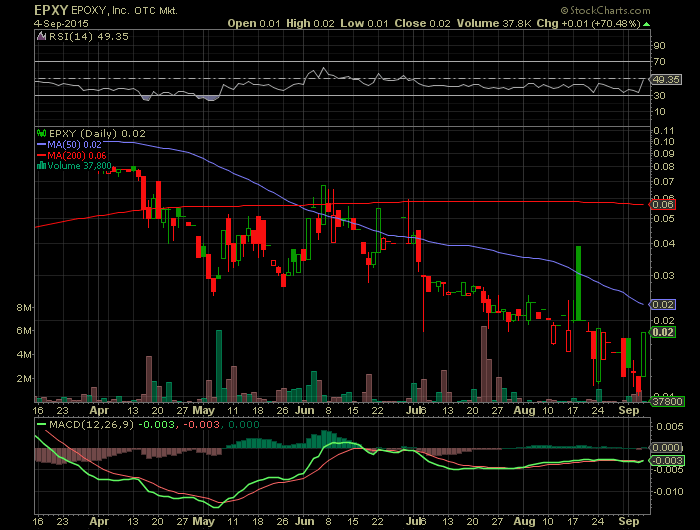
Task: Click 'Aug' on the date axis under the volume bars
Action: 524,410
